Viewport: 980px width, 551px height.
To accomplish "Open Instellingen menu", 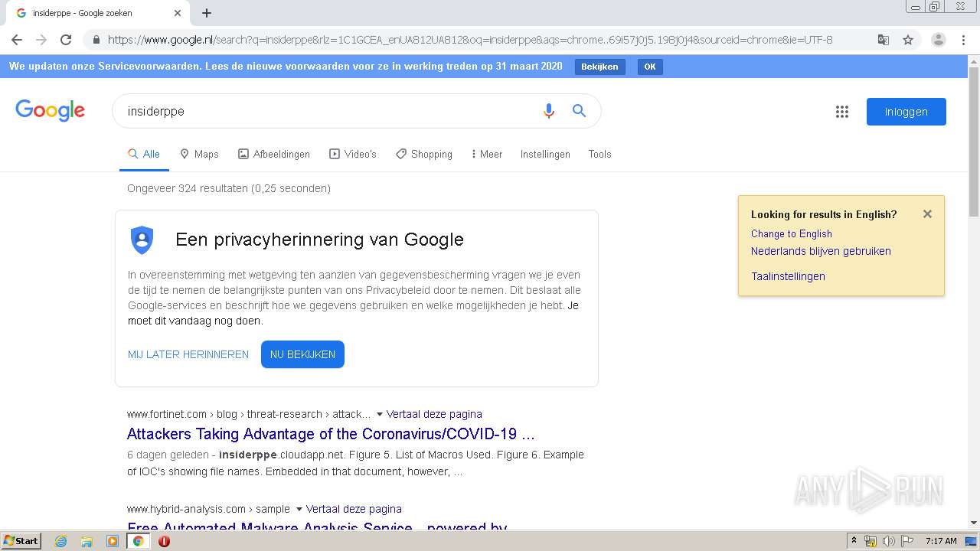I will [545, 154].
